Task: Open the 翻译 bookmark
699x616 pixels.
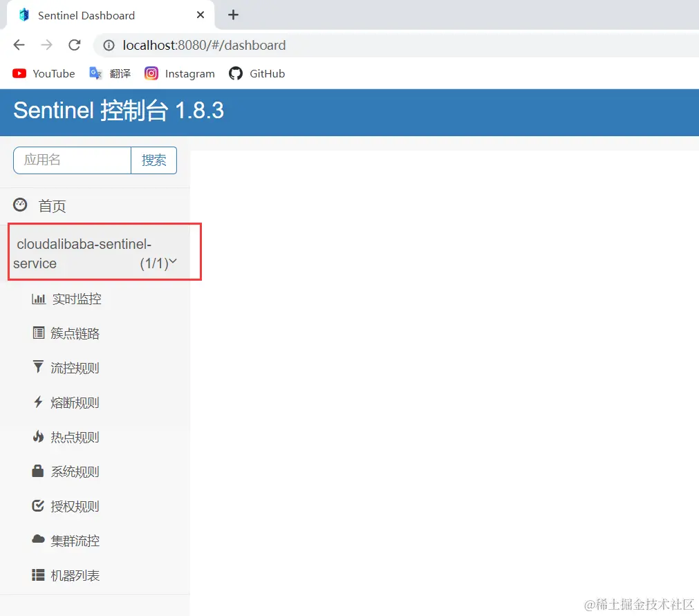Action: 110,73
